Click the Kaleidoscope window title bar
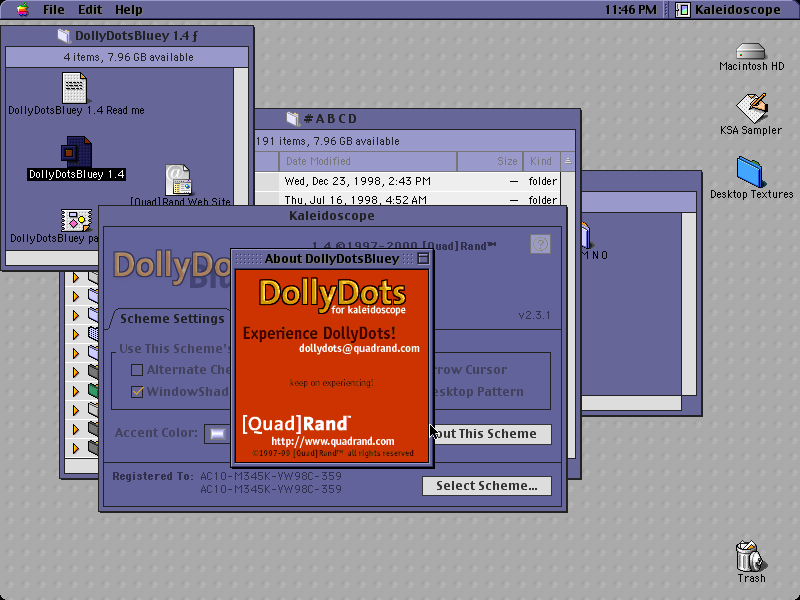This screenshot has width=800, height=600. click(x=332, y=215)
